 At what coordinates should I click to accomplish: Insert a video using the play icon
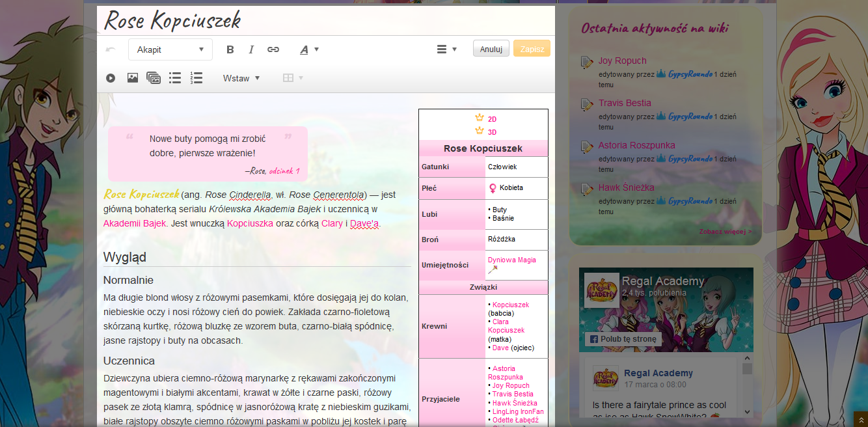click(111, 78)
